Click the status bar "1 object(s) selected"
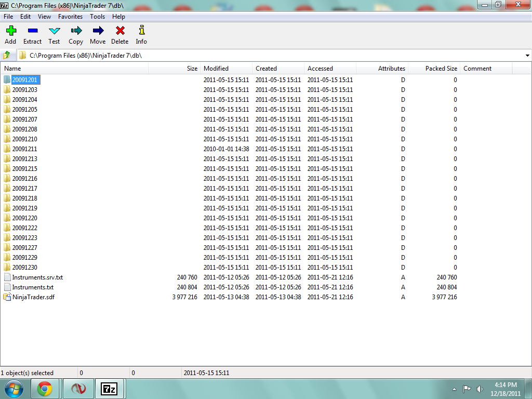Image resolution: width=532 pixels, height=399 pixels. (27, 373)
